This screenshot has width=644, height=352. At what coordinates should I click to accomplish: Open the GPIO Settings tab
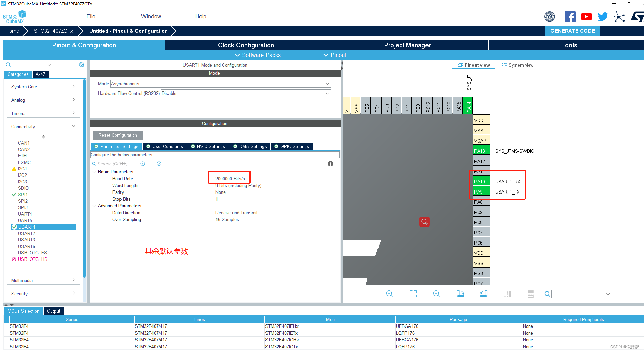coord(292,146)
